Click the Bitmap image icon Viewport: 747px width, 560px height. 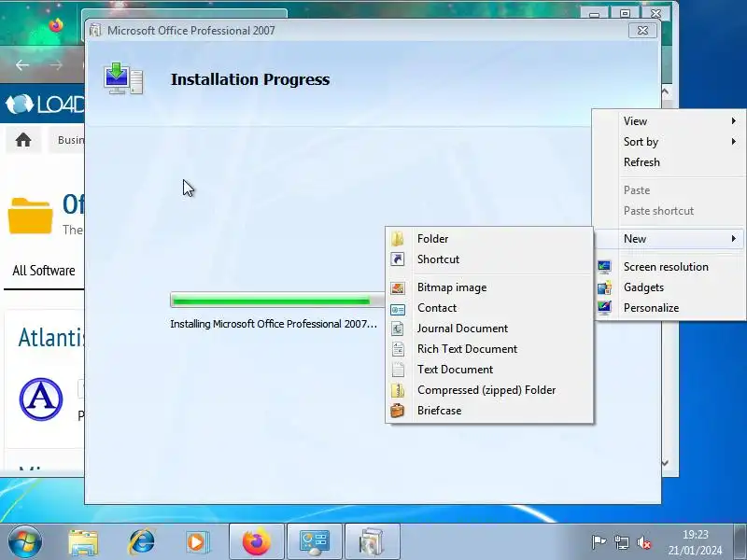click(398, 287)
